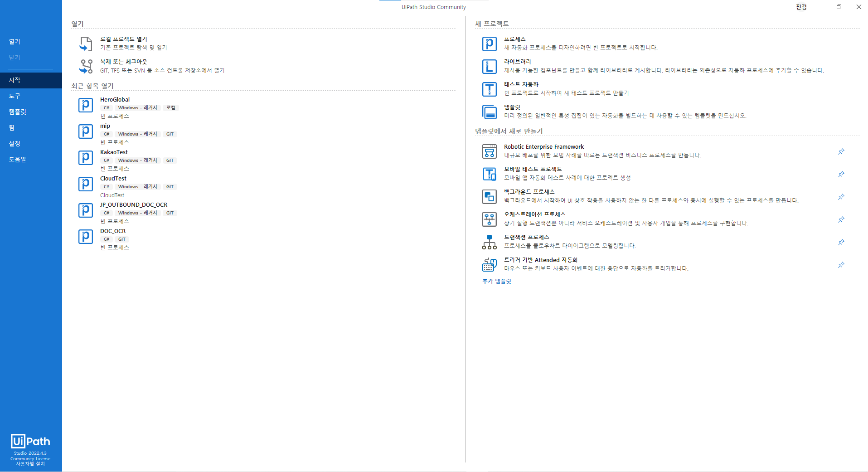Pin the 백그라운드 프로세스 template
The width and height of the screenshot is (868, 472).
pos(841,197)
